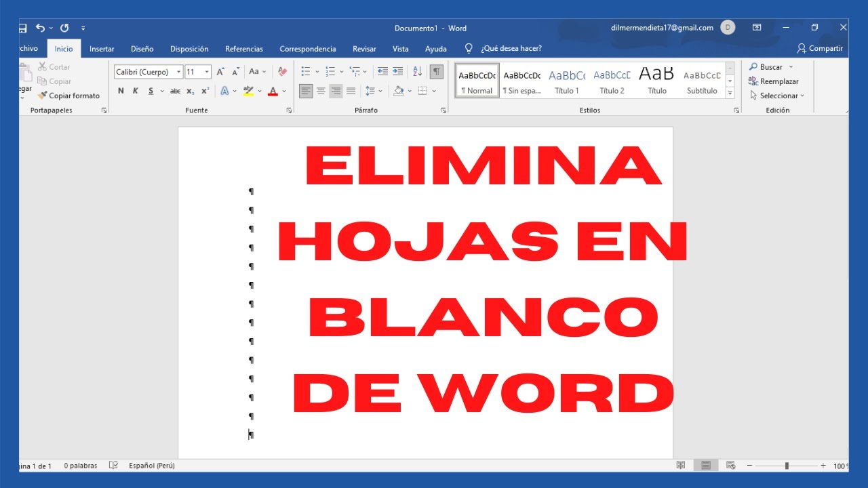Click the proofing check icon in status bar
The width and height of the screenshot is (868, 488).
pos(114,466)
